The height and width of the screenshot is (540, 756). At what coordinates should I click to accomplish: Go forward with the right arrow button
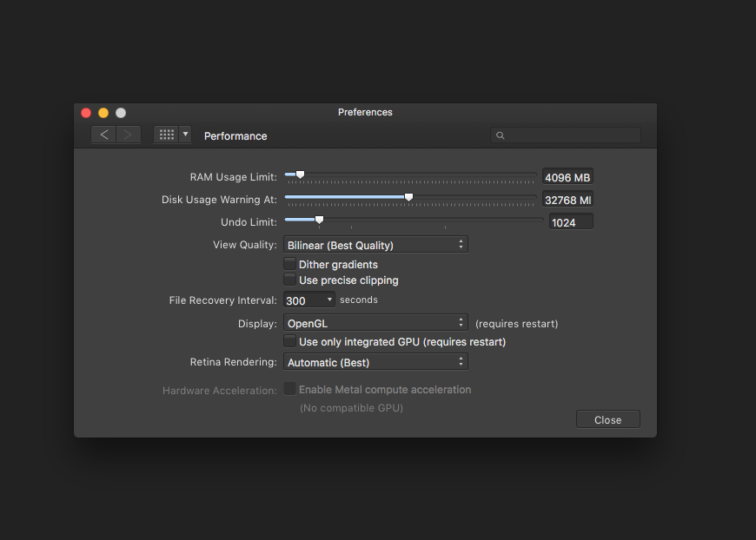[129, 135]
